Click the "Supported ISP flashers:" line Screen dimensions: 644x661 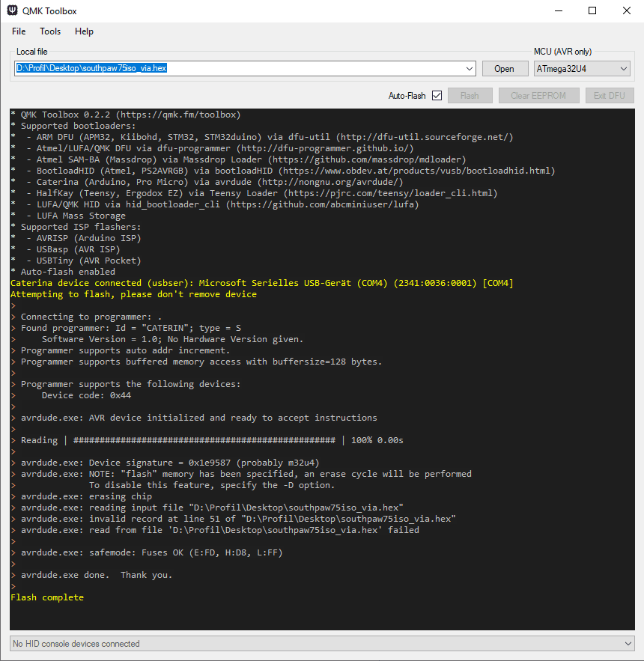pos(76,227)
